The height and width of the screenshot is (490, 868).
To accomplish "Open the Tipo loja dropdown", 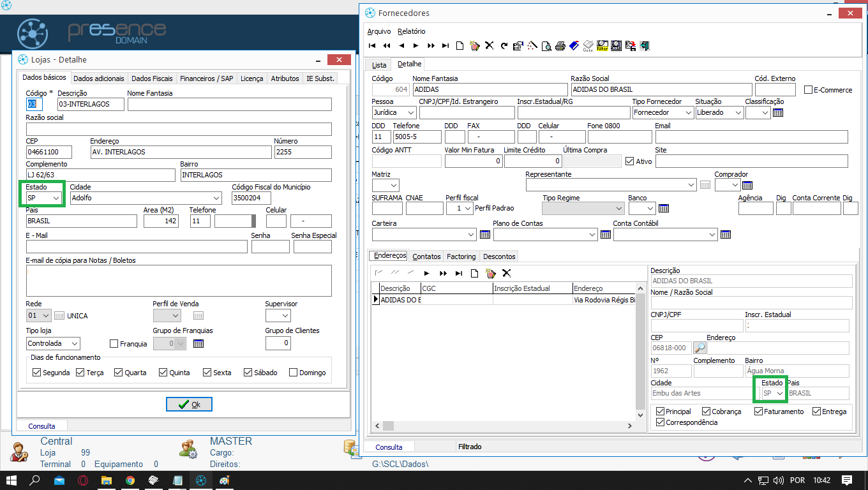I will [x=75, y=344].
